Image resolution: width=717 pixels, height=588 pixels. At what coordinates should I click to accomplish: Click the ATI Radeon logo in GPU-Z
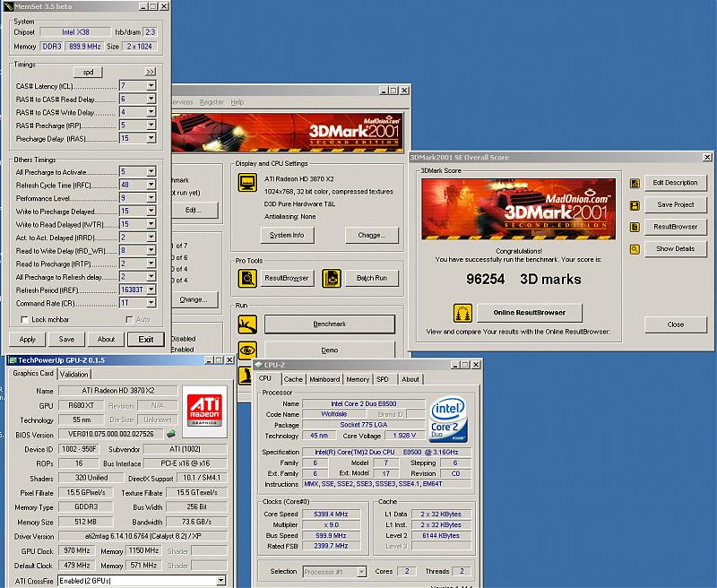(204, 411)
